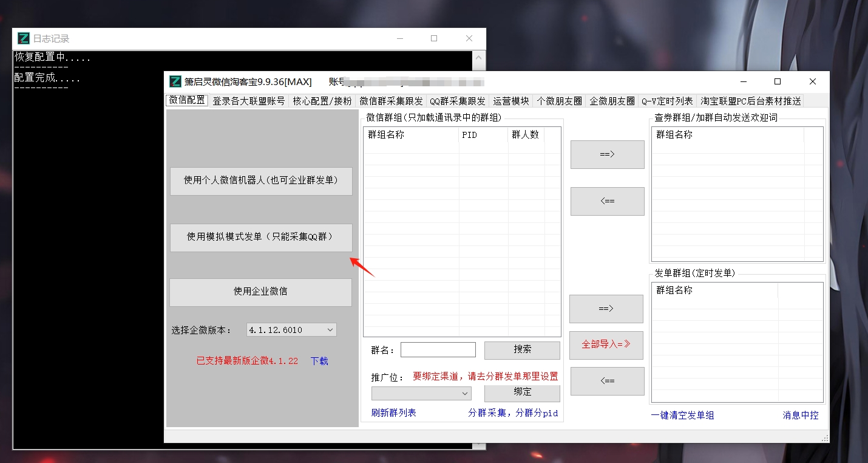
Task: Close the 日志记录 window
Action: tap(469, 38)
